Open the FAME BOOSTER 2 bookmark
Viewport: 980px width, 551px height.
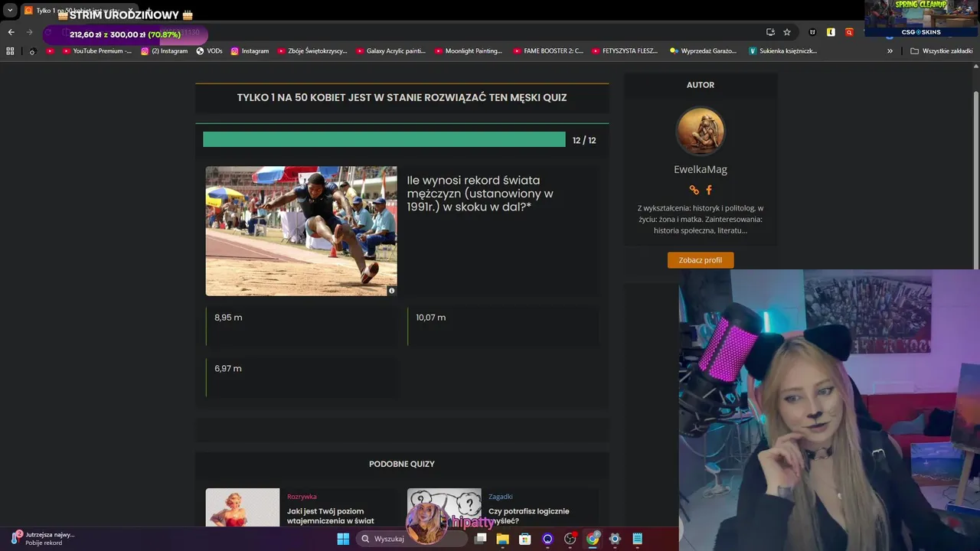pyautogui.click(x=548, y=51)
